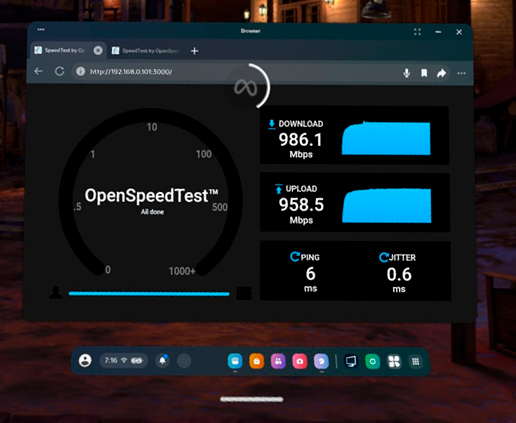Click the 0.6 ms jitter value

[x=399, y=275]
